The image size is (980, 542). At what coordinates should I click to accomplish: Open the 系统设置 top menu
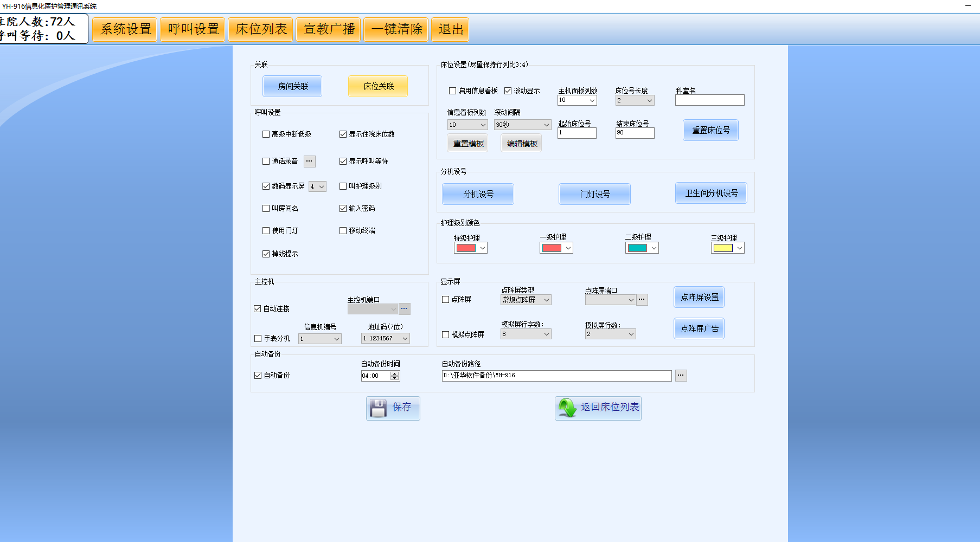pos(125,29)
